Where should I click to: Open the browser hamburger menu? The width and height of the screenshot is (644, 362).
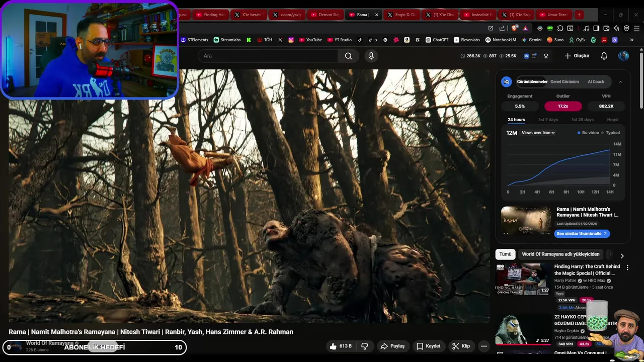(636, 28)
